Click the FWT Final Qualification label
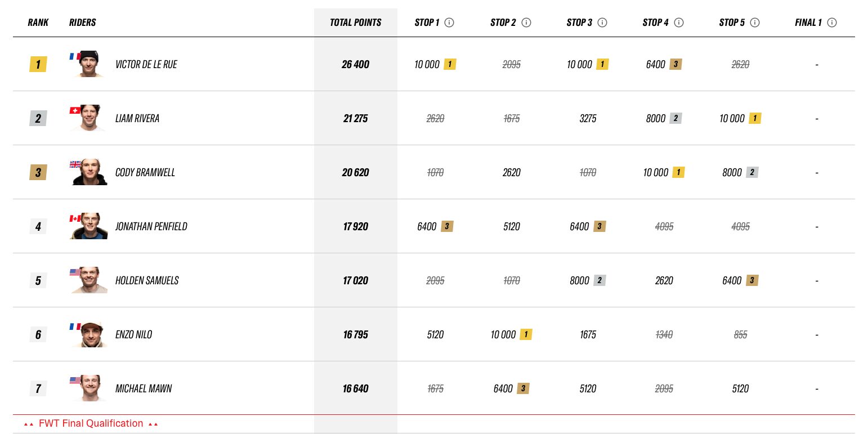The height and width of the screenshot is (434, 868). [x=91, y=424]
